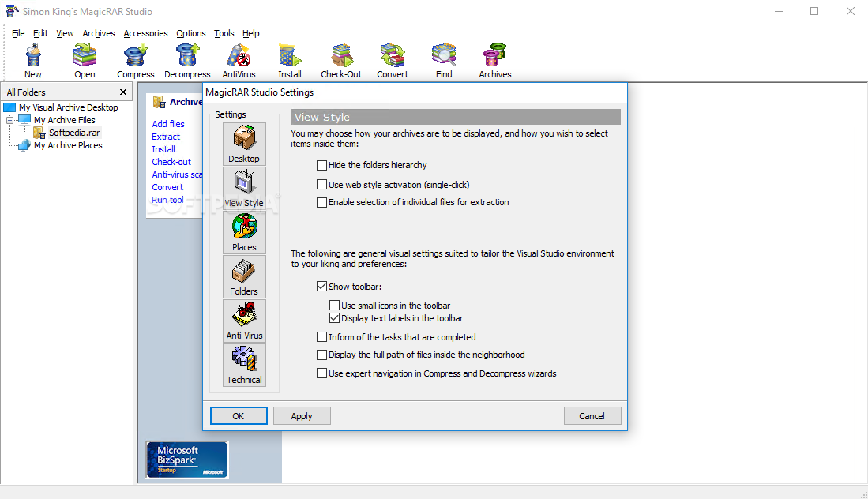Cancel the settings dialog
Image resolution: width=868 pixels, height=499 pixels.
point(592,416)
